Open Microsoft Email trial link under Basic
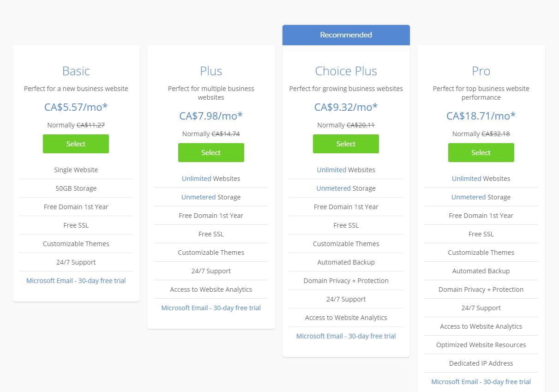 click(76, 280)
